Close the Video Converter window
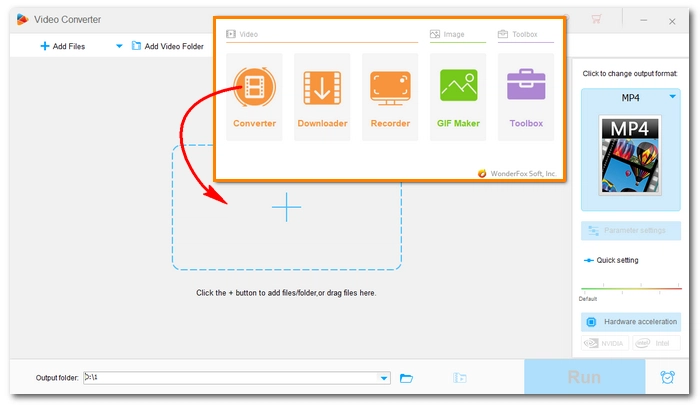The image size is (700, 405). [672, 21]
